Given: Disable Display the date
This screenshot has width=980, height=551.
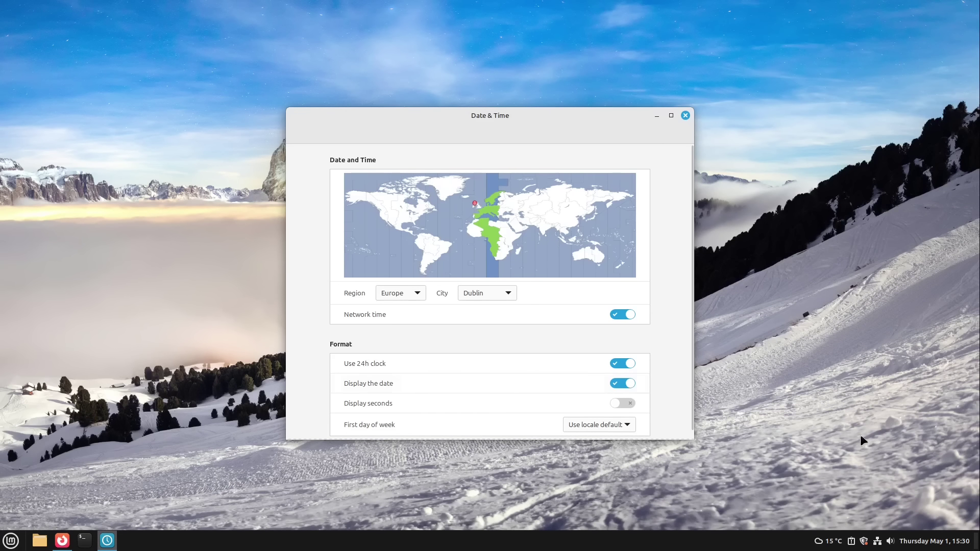Looking at the screenshot, I should (622, 383).
